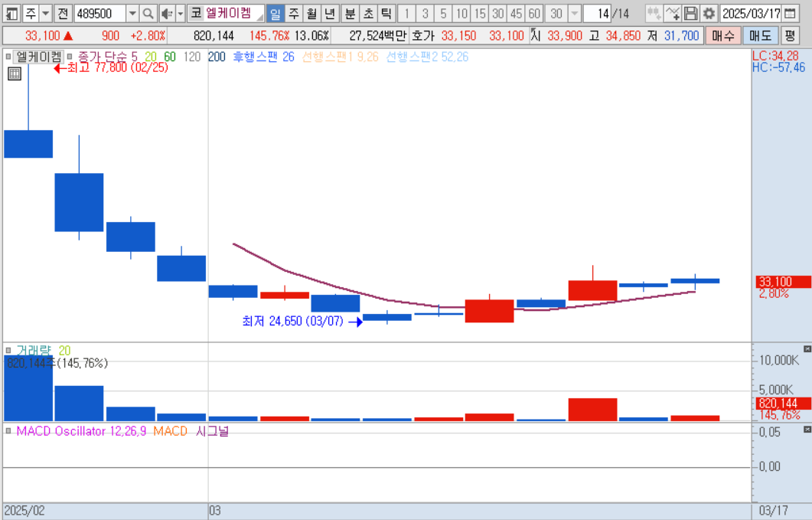The height and width of the screenshot is (520, 812).
Task: Toggle the volume panel legend marker
Action: click(8, 351)
